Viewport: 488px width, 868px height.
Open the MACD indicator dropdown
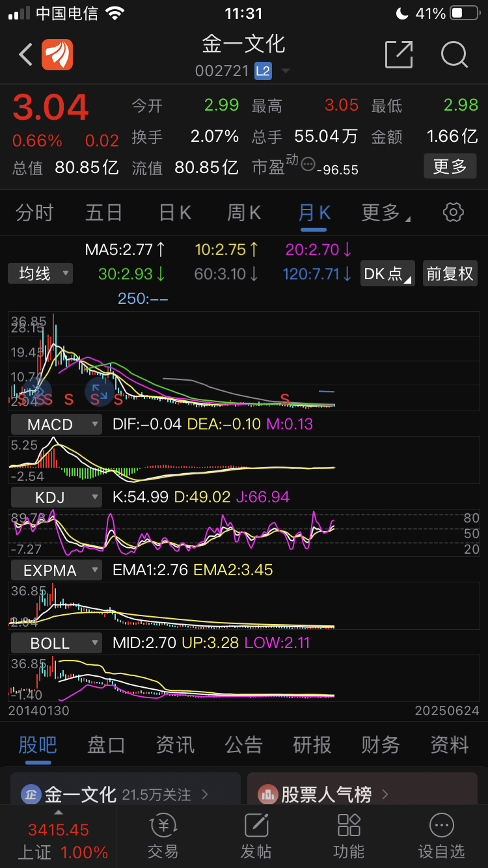pos(56,425)
